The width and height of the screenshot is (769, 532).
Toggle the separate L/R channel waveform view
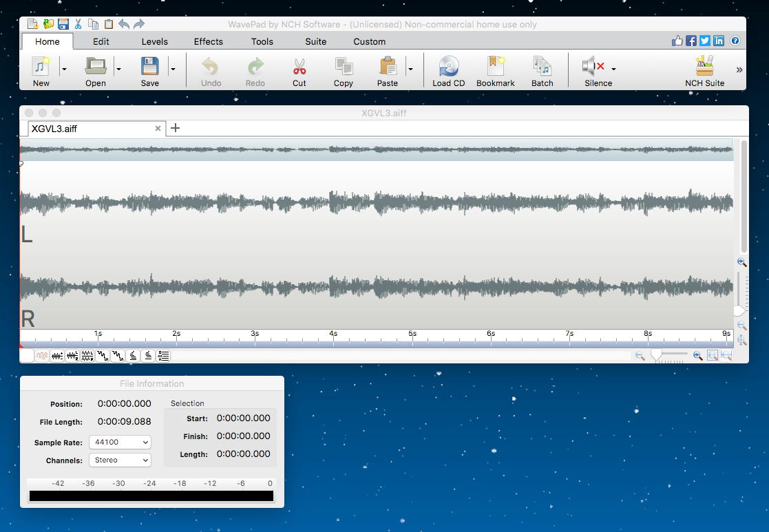click(87, 356)
